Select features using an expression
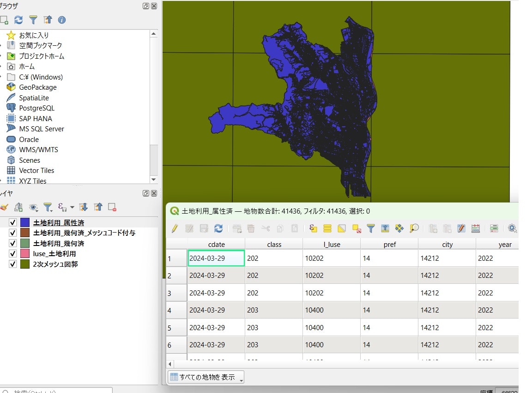Viewport: 532px width, 393px height. (313, 228)
